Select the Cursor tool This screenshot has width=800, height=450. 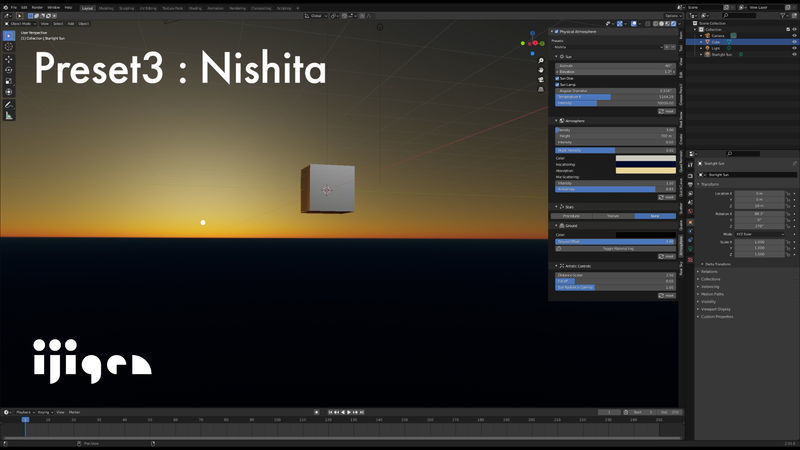(x=9, y=47)
